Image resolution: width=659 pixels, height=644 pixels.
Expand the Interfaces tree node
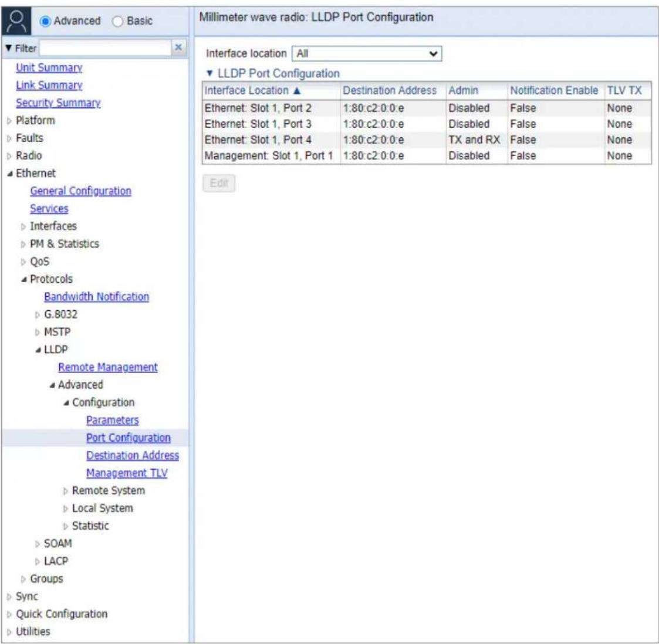click(x=23, y=227)
